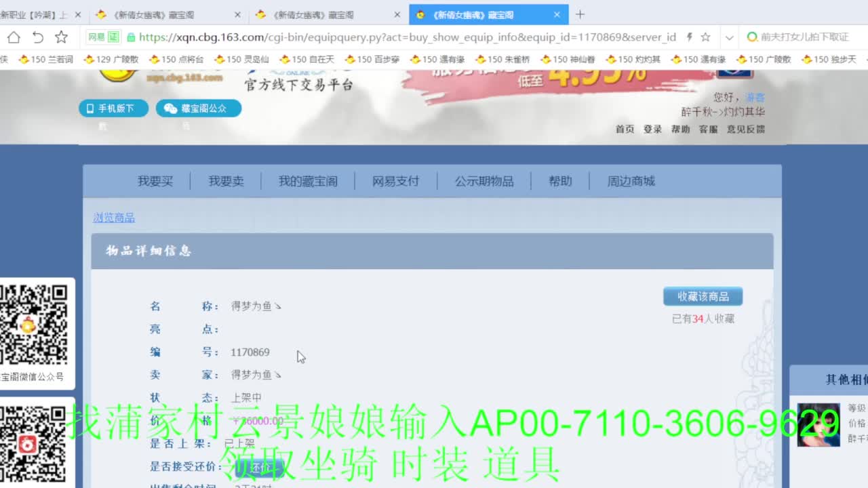Open bookmark 150 灼灼其

click(633, 60)
